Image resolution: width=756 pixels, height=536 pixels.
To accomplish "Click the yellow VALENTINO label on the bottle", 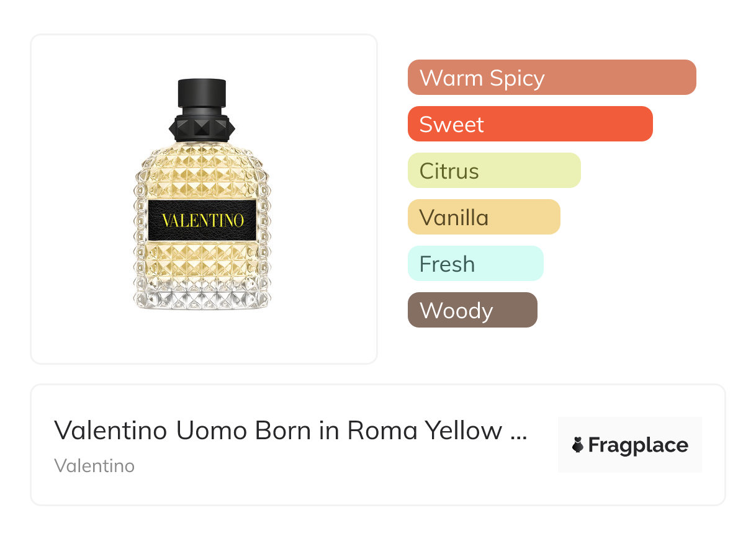I will (202, 220).
